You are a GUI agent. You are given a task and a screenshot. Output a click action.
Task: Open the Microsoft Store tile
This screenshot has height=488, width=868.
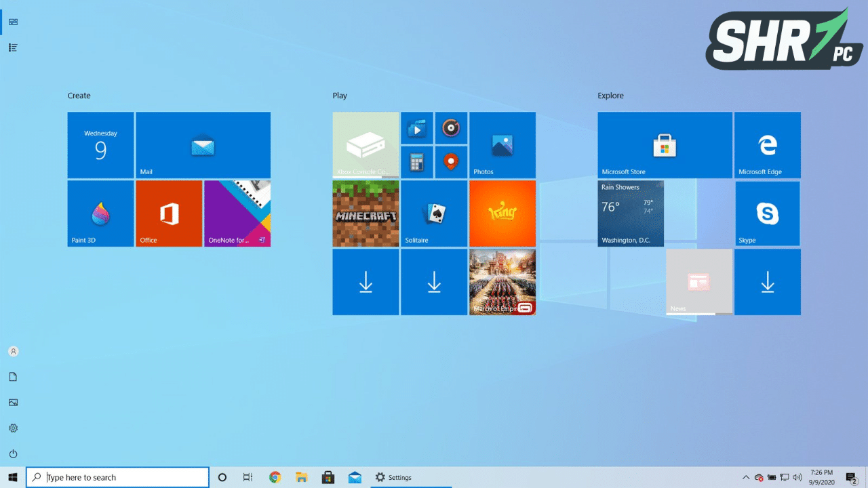tap(665, 145)
